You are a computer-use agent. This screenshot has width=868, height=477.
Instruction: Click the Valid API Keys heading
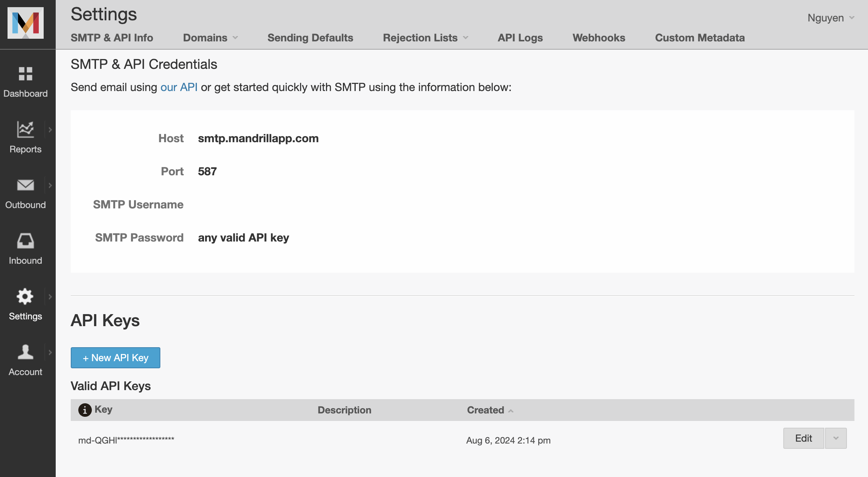[x=111, y=386]
